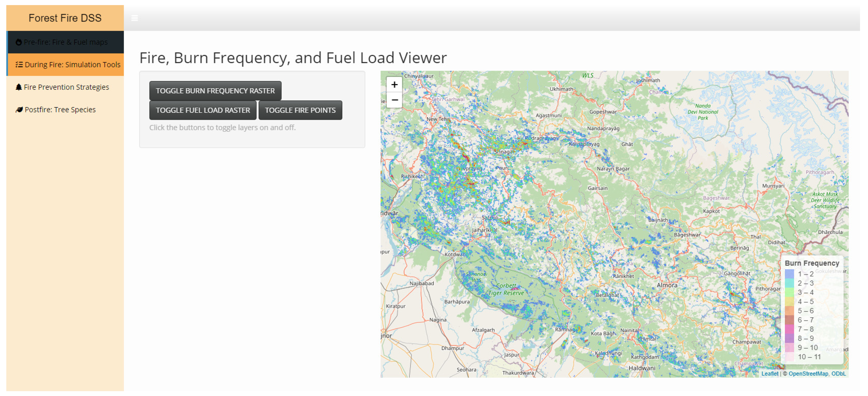Viewport: 868px width, 396px height.
Task: Click Corbett Tiger Reserve on the map
Action: pos(506,289)
